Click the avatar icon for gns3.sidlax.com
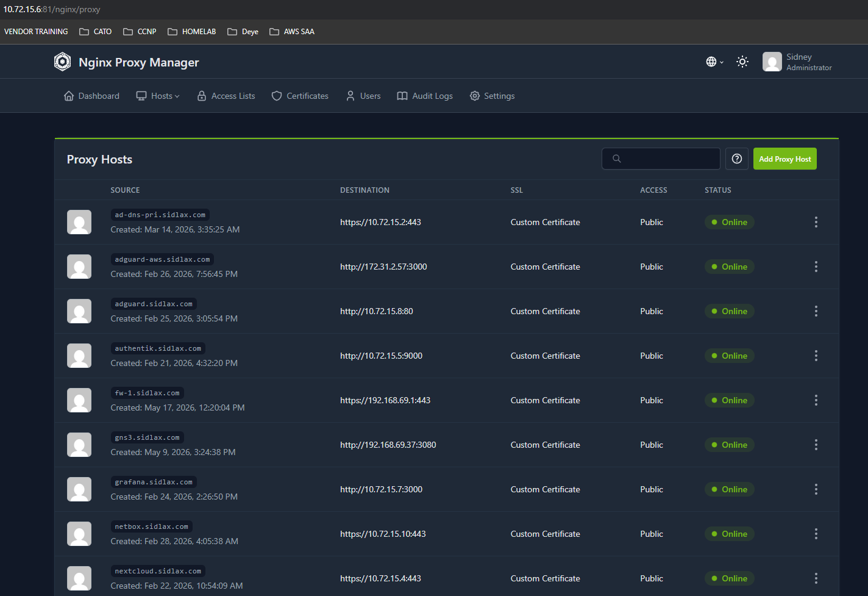 click(x=79, y=445)
